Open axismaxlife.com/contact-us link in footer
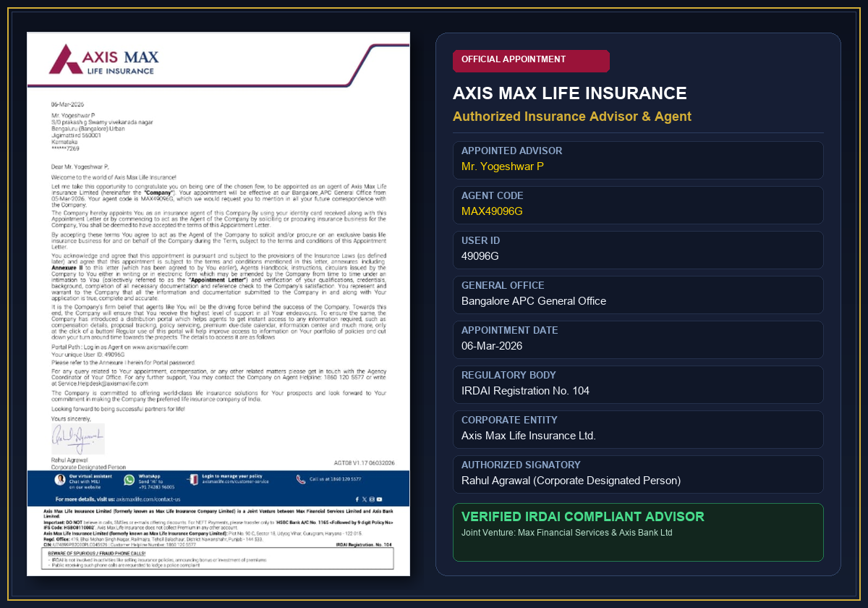 (148, 499)
